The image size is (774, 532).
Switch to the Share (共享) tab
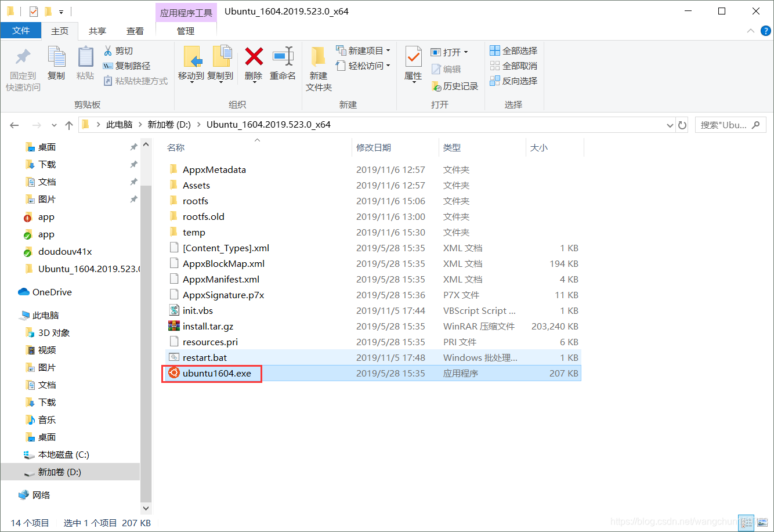coord(97,31)
